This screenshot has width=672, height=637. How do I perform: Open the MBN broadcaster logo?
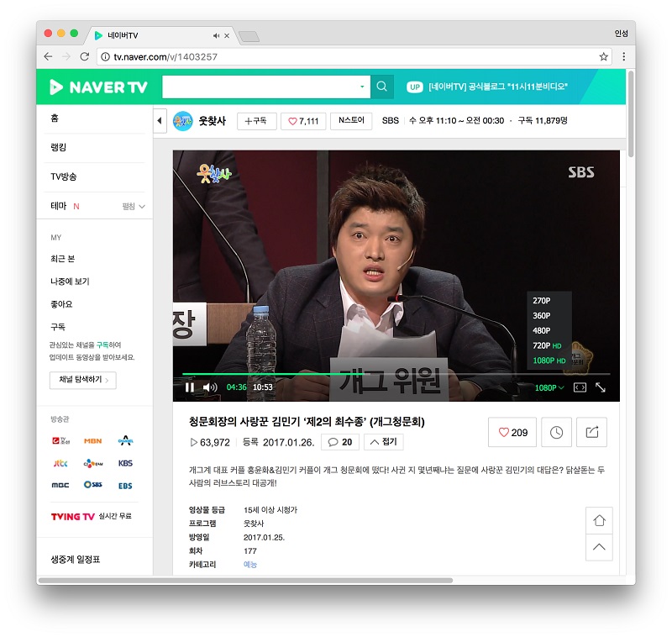point(92,440)
